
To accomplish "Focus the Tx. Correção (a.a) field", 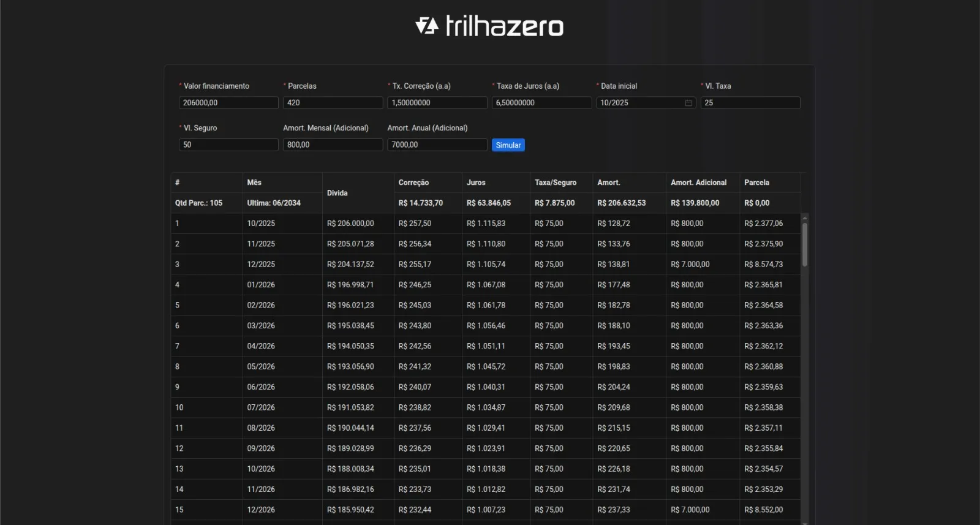I will pos(436,103).
